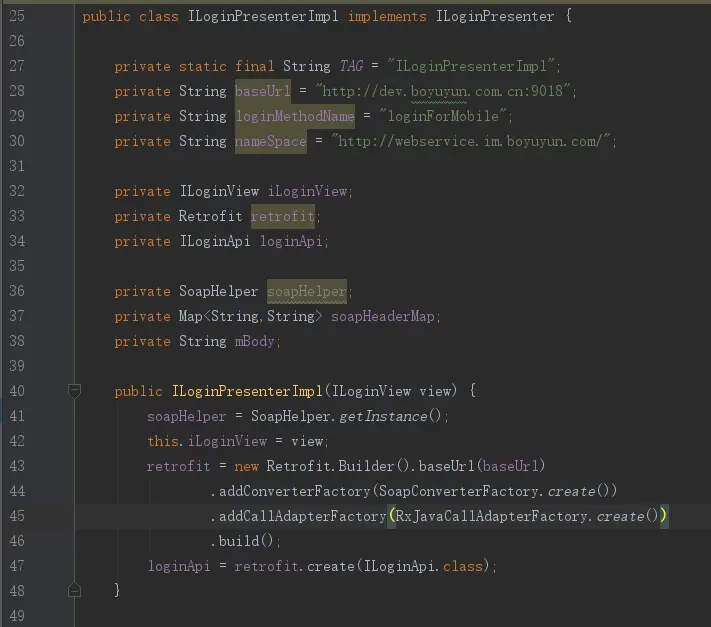711x627 pixels.
Task: Click the Map<String,String> type on line 37
Action: tap(251, 316)
